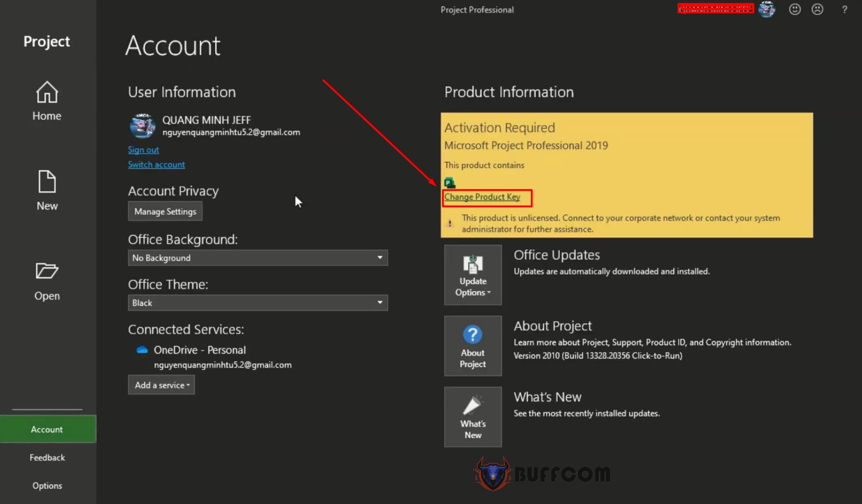Open the New project page
Viewport: 862px width, 504px height.
pyautogui.click(x=47, y=190)
